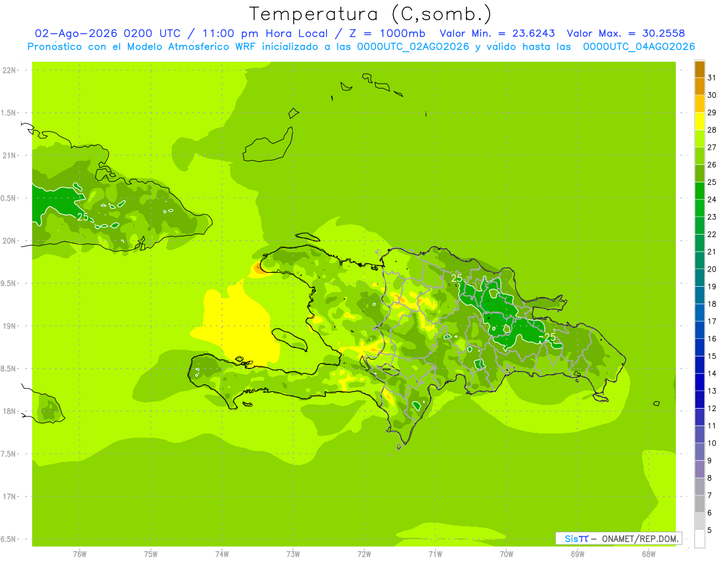Click the "25" contour label near 19N 69.4W

pos(550,337)
